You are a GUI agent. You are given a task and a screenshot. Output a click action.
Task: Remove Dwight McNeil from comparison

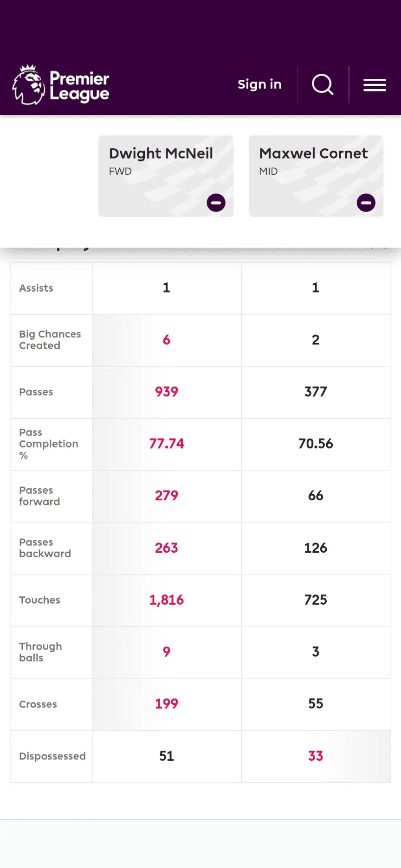[216, 203]
